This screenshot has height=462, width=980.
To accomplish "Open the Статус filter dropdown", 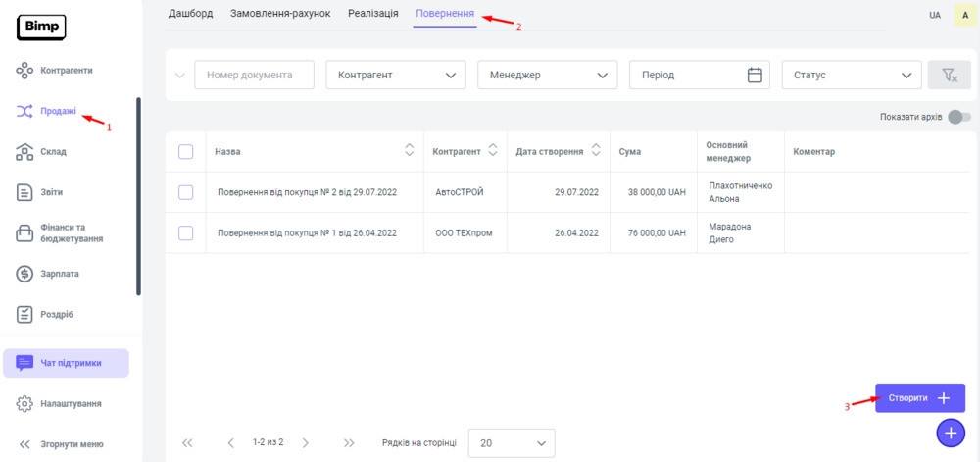I will pos(851,76).
